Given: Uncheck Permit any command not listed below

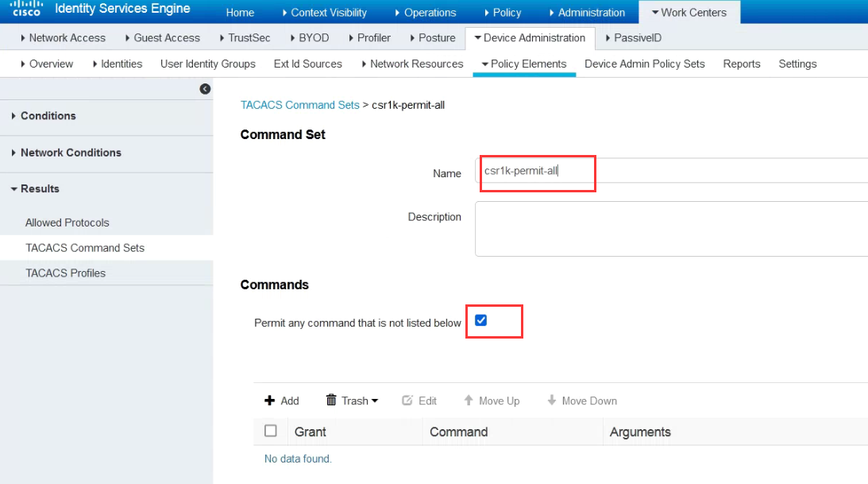Looking at the screenshot, I should tap(481, 320).
